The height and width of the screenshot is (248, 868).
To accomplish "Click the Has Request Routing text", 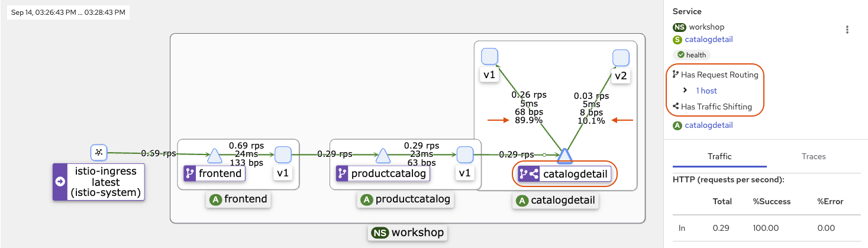I will pos(719,75).
